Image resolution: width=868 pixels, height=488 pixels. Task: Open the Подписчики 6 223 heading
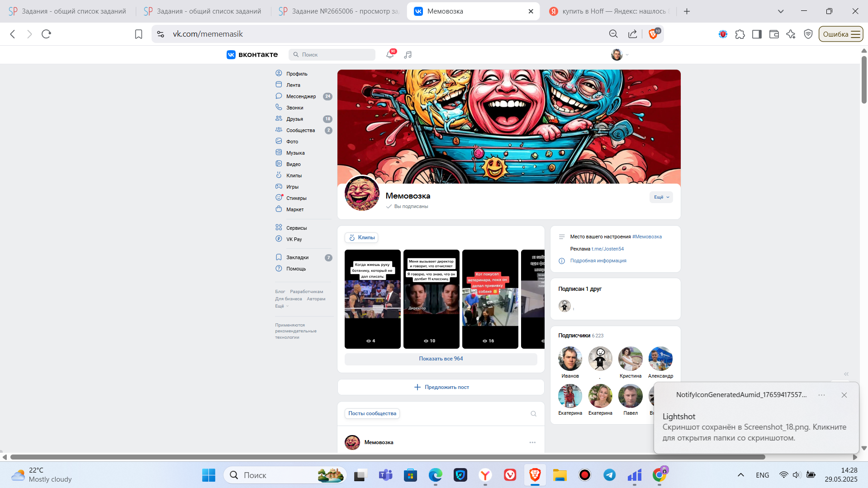coord(581,336)
